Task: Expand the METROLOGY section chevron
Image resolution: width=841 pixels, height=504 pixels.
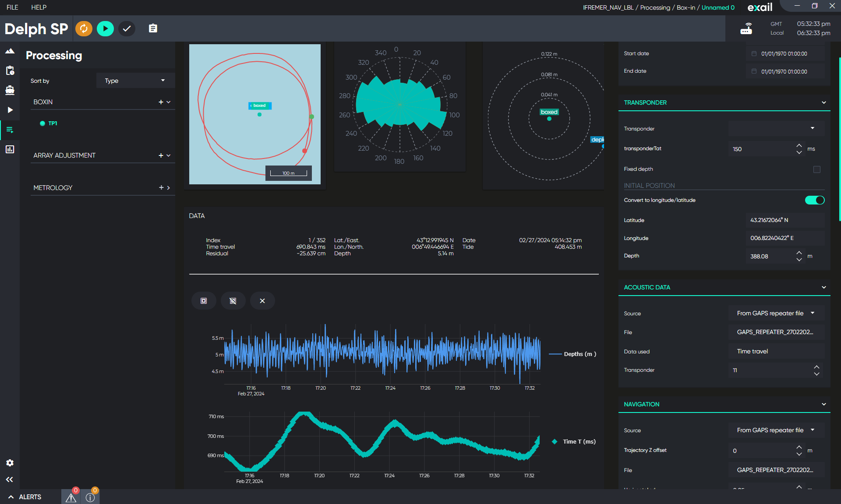Action: coord(169,187)
